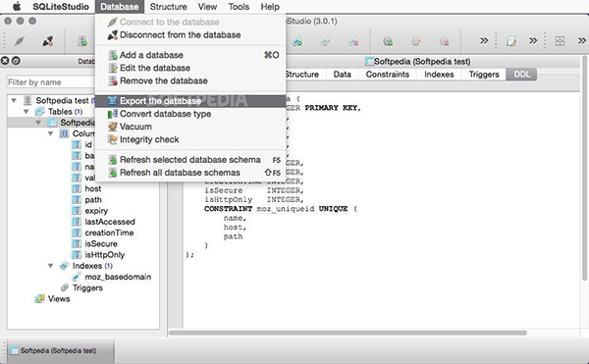Image resolution: width=589 pixels, height=364 pixels.
Task: Switch to the Triggers tab
Action: [x=484, y=75]
